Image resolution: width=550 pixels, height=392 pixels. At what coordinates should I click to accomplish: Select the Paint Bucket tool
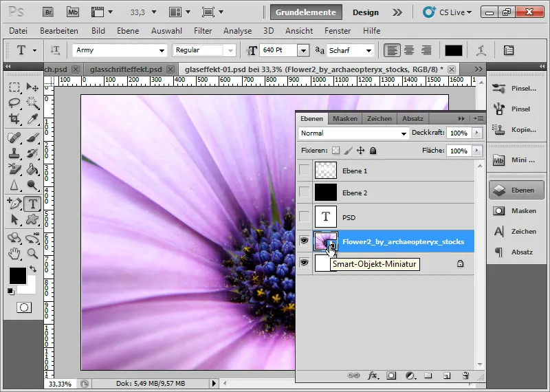[x=32, y=169]
